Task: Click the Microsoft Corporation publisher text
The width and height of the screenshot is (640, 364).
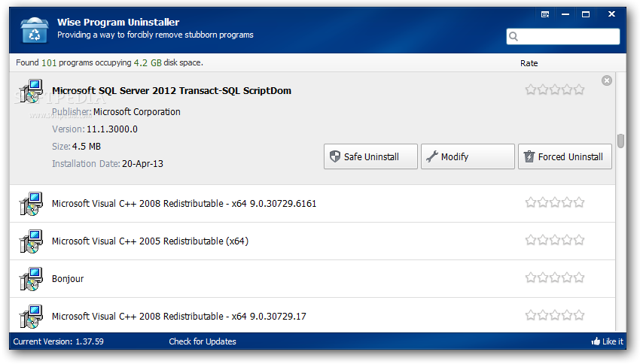Action: [137, 112]
